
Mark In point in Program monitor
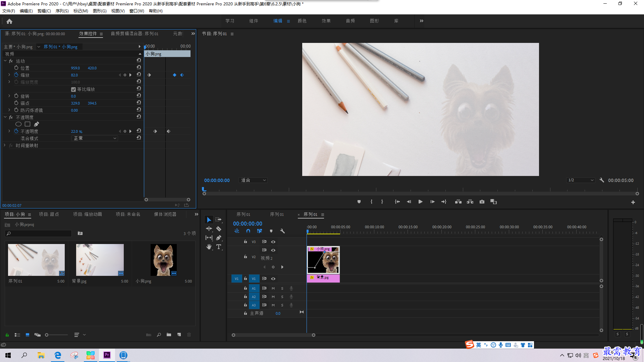click(x=371, y=202)
